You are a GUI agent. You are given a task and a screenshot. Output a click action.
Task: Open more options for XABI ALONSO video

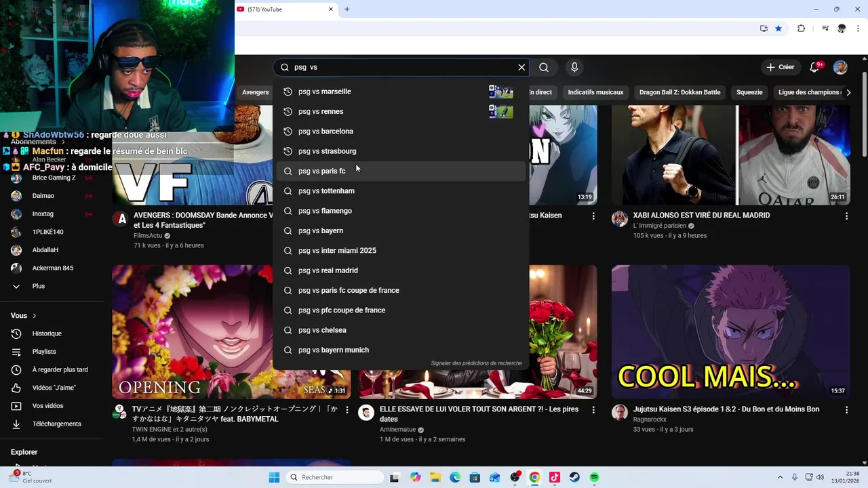tap(846, 216)
